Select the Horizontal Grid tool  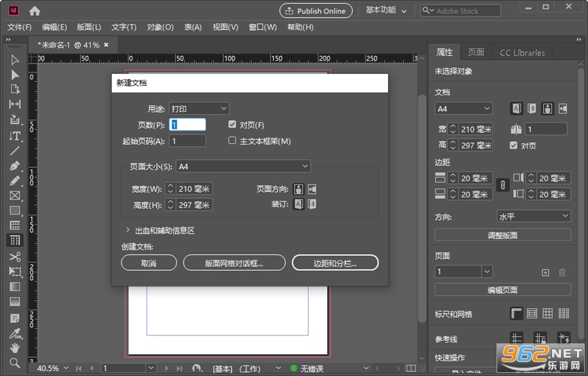15,225
